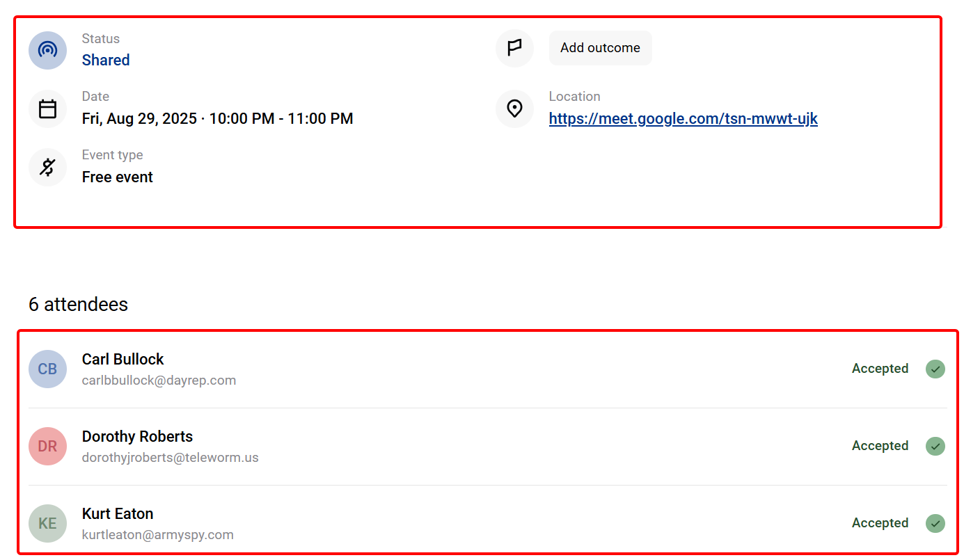Screen dimensions: 964x560
Task: Open Carl Bullock's avatar
Action: [47, 369]
